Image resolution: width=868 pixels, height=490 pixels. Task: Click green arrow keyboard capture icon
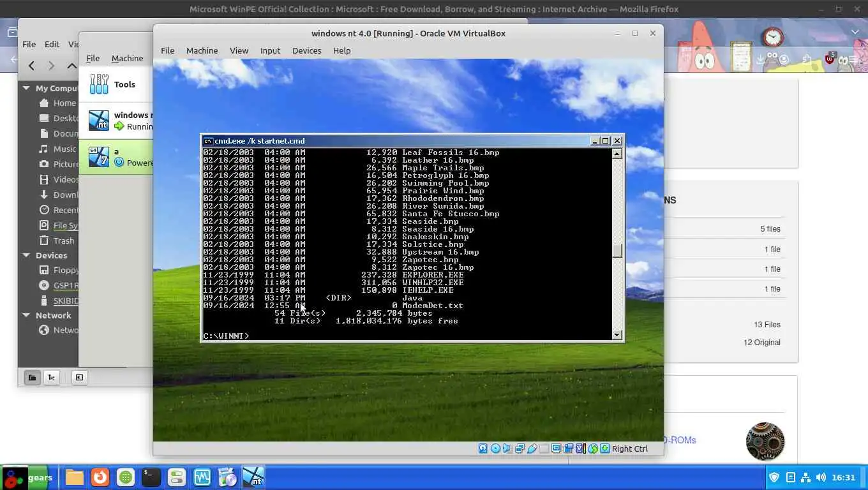604,449
